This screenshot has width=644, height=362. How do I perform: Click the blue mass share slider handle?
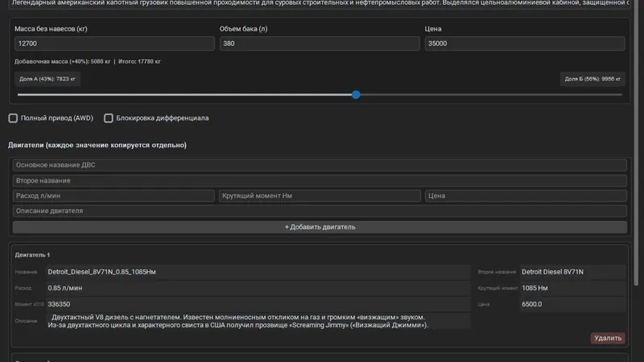pos(356,95)
